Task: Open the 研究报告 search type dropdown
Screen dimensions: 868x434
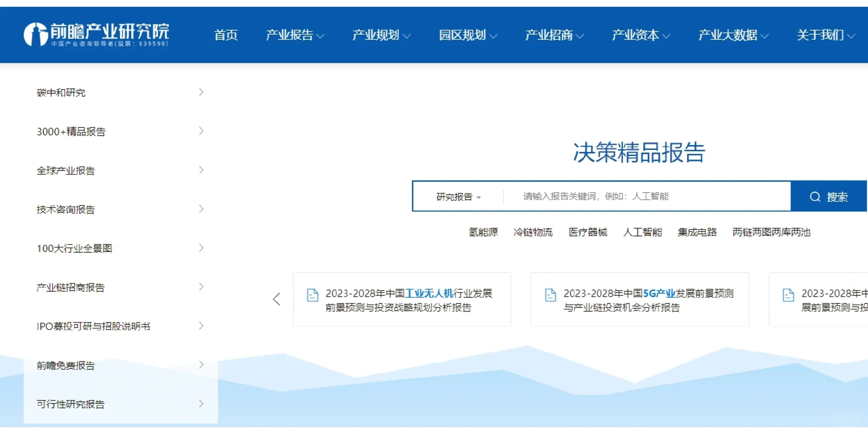Action: coord(458,197)
